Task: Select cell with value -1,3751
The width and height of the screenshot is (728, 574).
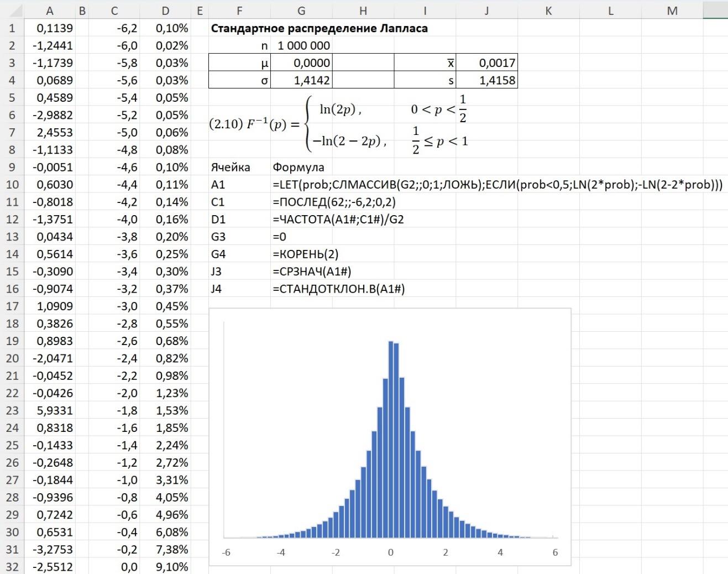Action: coord(50,220)
